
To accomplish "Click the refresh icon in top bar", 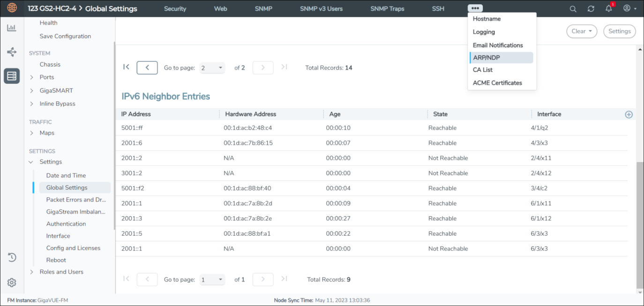I will pos(591,9).
